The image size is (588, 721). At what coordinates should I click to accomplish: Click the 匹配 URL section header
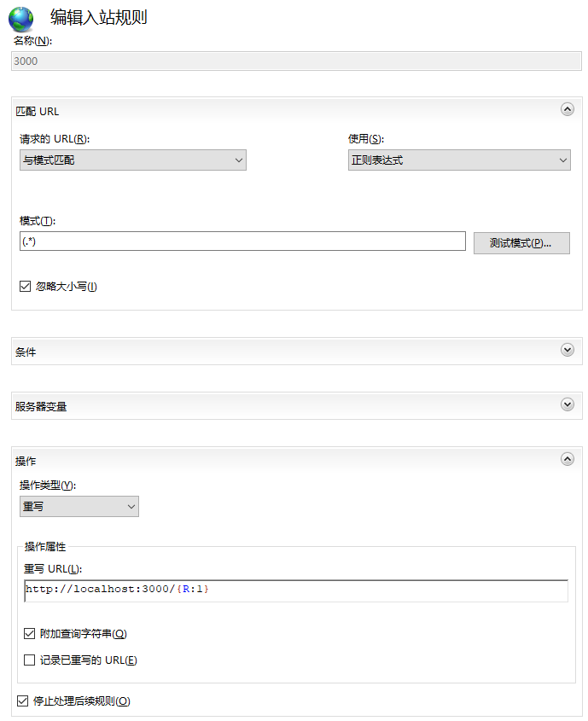38,111
